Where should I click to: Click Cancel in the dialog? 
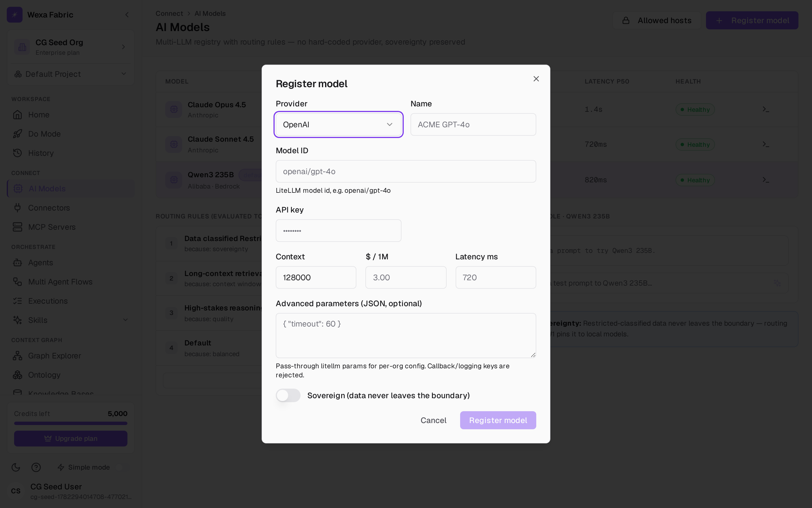(433, 420)
